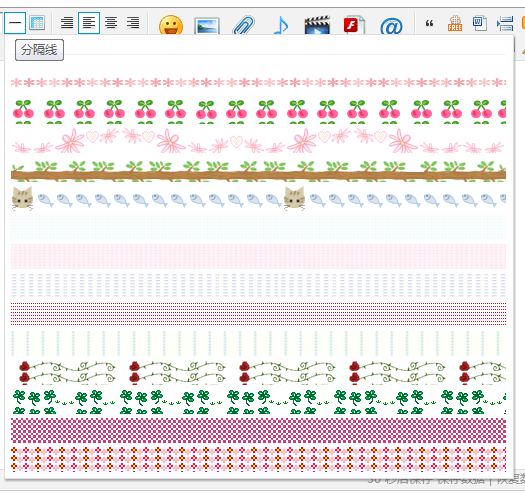
Task: Insert a video with the clapperboard icon
Action: click(x=317, y=25)
